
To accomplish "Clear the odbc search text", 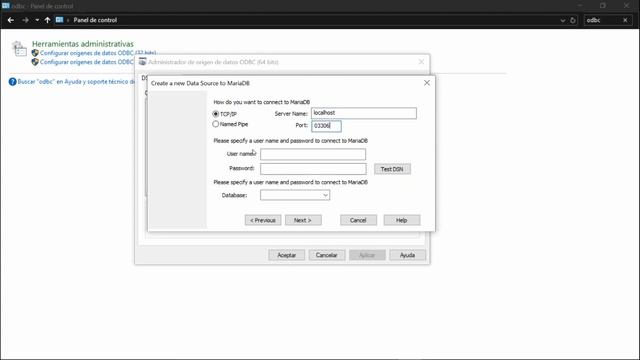I will click(625, 20).
